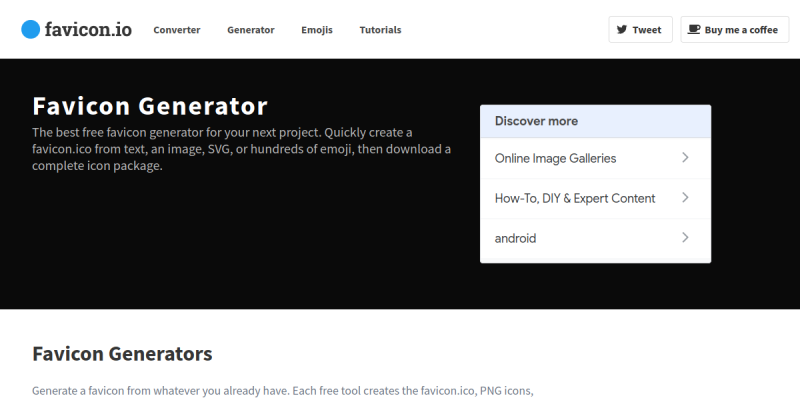Click Buy me a coffee button
The width and height of the screenshot is (800, 400).
(x=735, y=30)
